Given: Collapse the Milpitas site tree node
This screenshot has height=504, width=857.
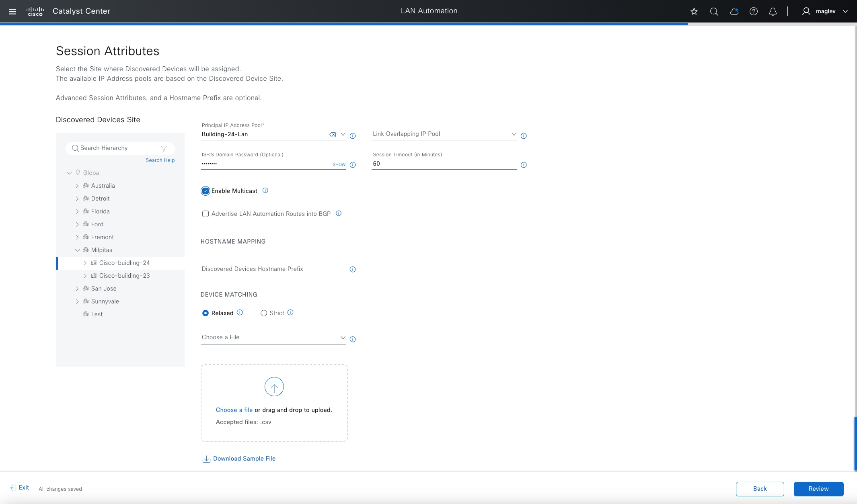Looking at the screenshot, I should click(77, 250).
